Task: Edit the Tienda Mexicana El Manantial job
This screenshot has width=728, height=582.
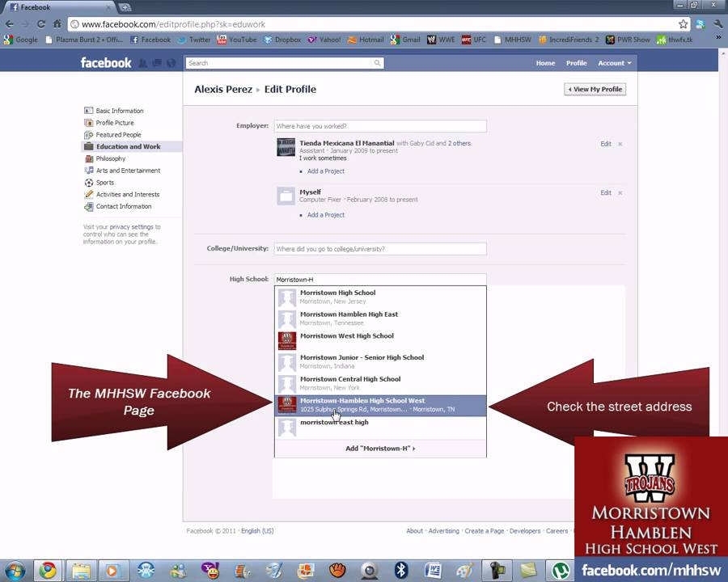Action: point(605,144)
